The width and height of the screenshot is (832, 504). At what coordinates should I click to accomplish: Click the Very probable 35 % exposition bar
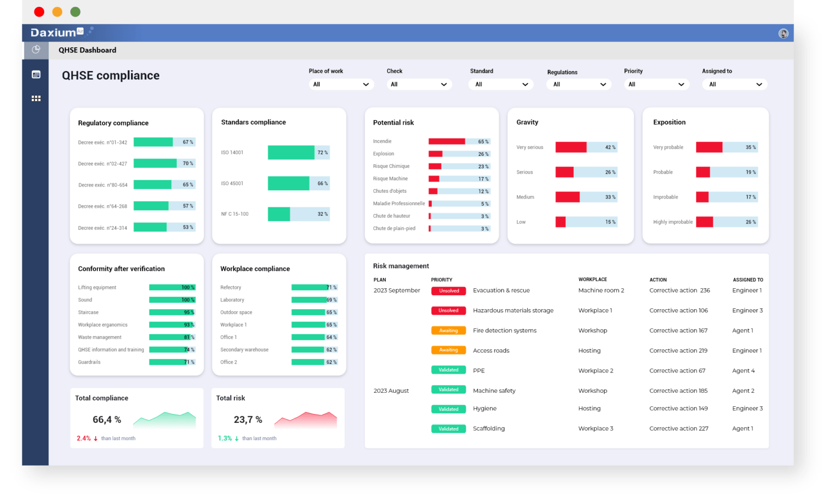click(x=727, y=147)
